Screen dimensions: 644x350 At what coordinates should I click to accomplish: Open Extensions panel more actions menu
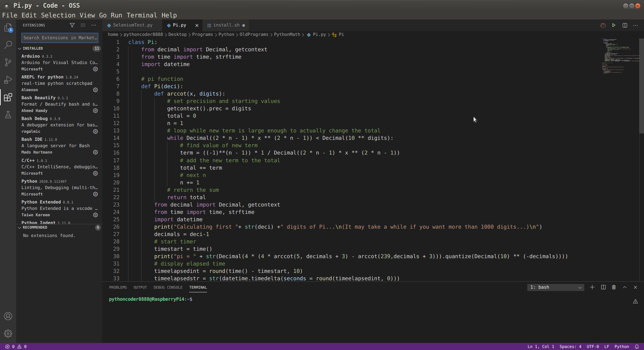click(x=94, y=25)
